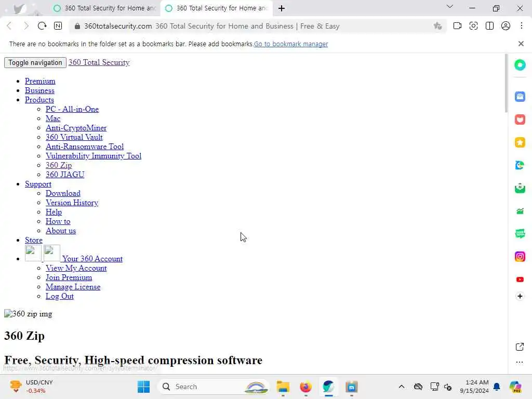Open the tab list chevron dropdown
This screenshot has width=532, height=399.
[x=450, y=6]
